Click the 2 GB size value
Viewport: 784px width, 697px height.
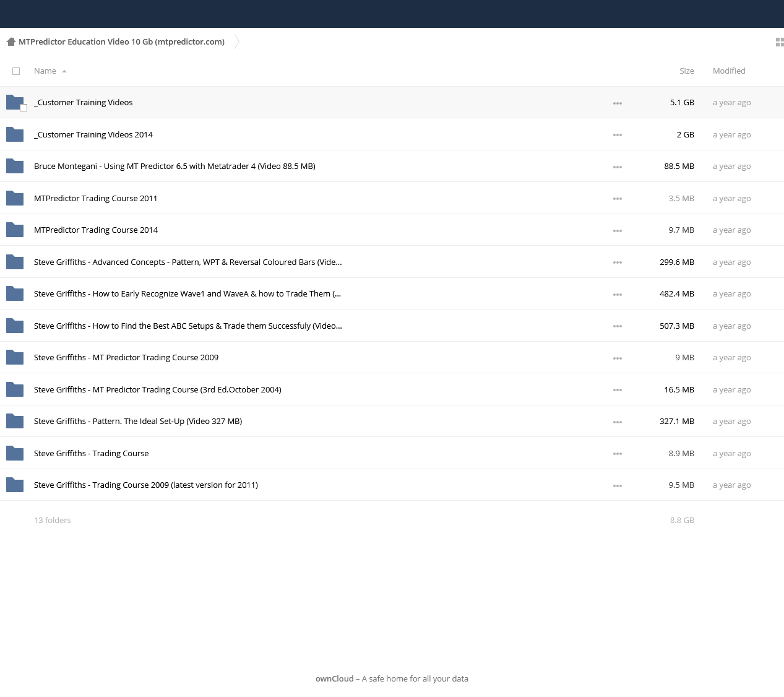686,134
